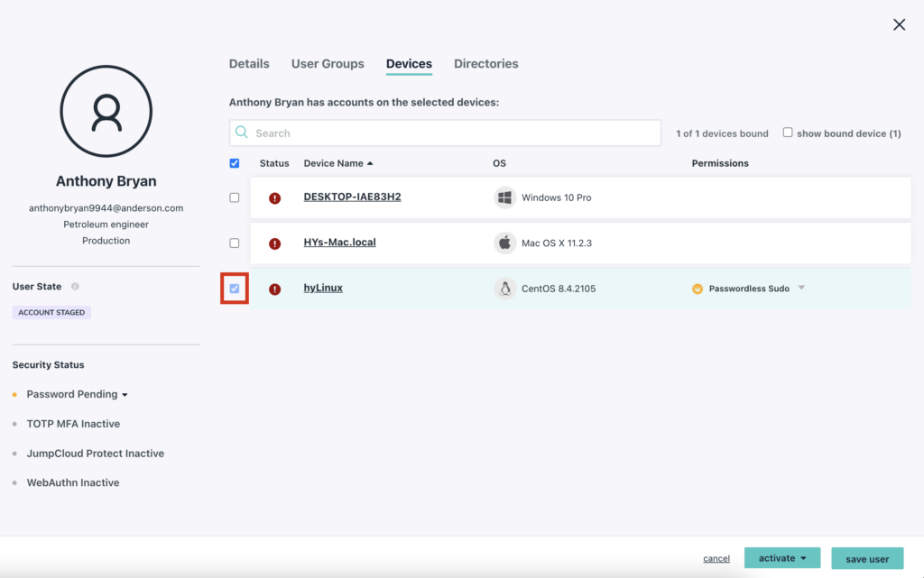Click the crown icon next to Passwordless Sudo

coord(698,289)
